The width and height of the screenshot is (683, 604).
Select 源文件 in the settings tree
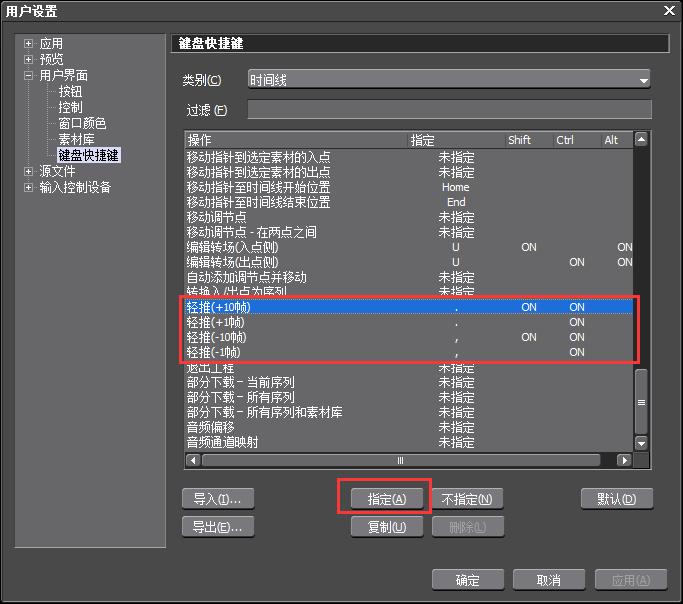coord(57,171)
